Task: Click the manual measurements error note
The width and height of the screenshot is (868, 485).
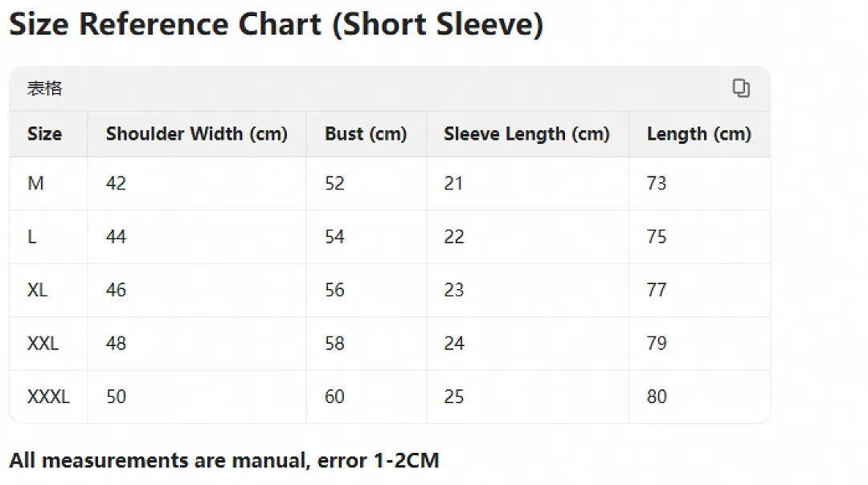Action: click(224, 460)
